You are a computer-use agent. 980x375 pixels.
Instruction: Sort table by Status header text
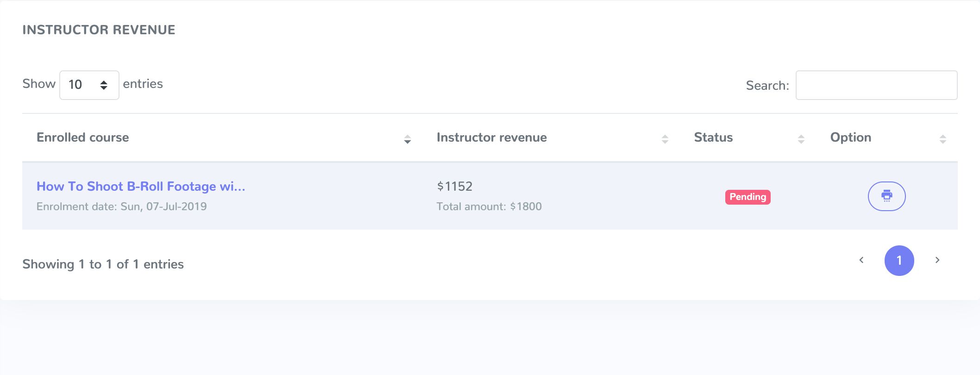point(713,137)
